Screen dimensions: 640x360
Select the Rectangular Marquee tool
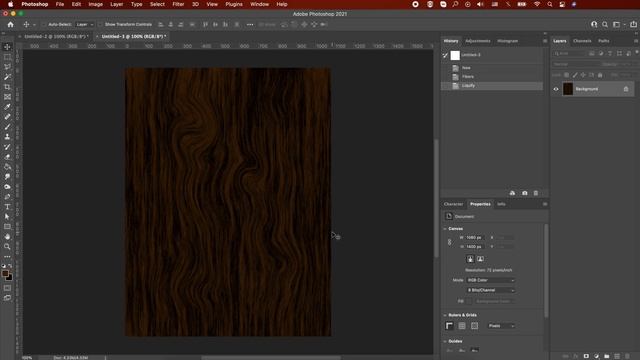click(7, 57)
